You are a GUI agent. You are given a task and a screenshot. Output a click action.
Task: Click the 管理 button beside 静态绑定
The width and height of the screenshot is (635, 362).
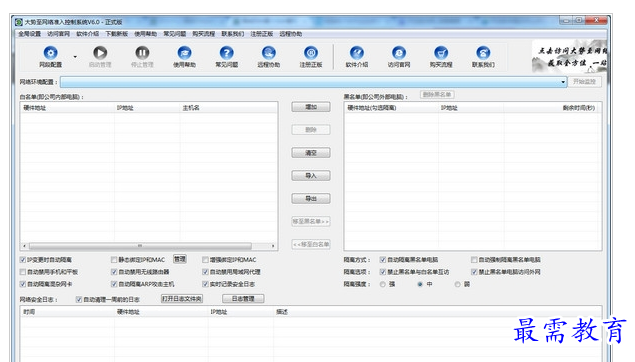[180, 259]
